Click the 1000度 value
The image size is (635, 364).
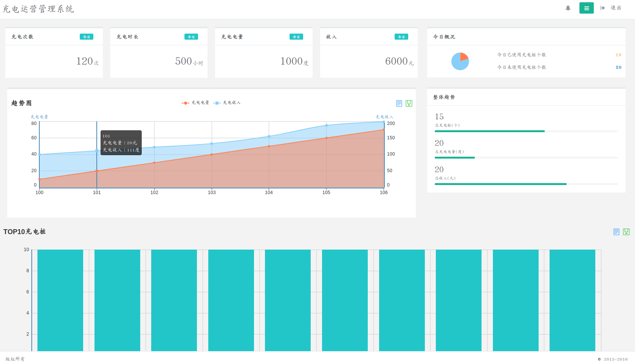(294, 61)
